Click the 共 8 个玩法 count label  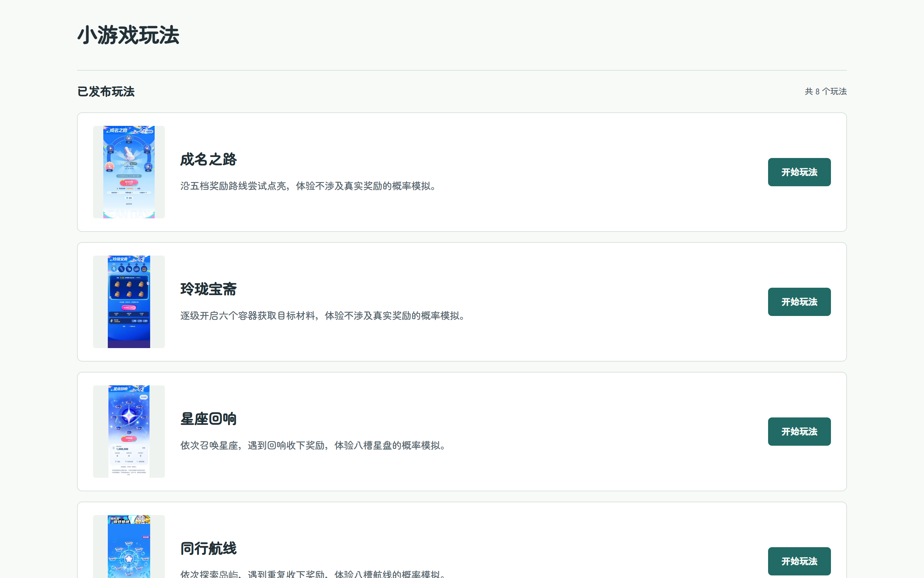click(x=826, y=92)
